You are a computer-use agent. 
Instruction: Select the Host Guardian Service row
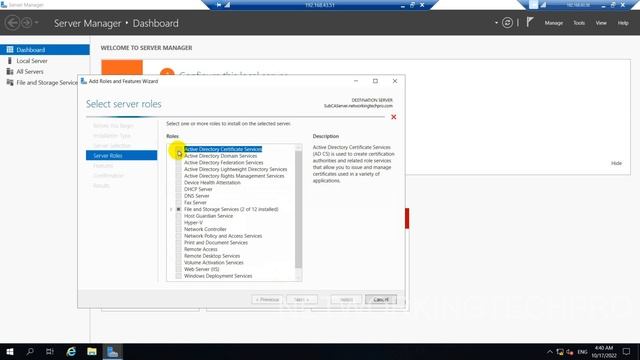[208, 216]
